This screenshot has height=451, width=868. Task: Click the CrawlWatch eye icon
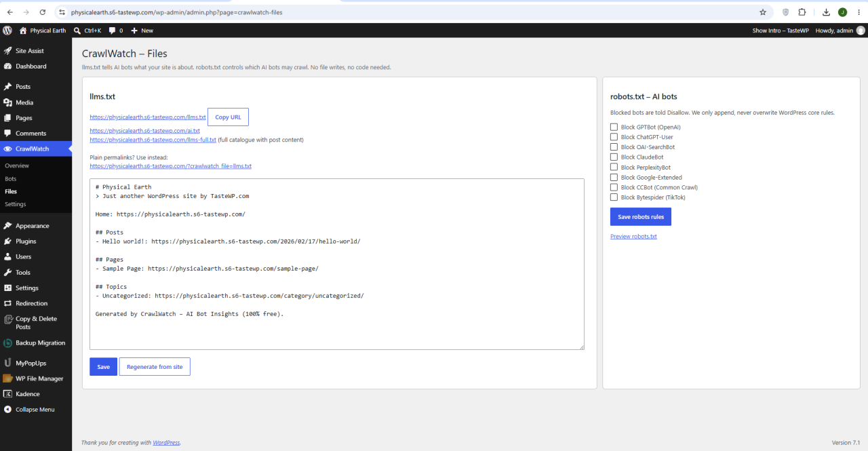pos(7,149)
